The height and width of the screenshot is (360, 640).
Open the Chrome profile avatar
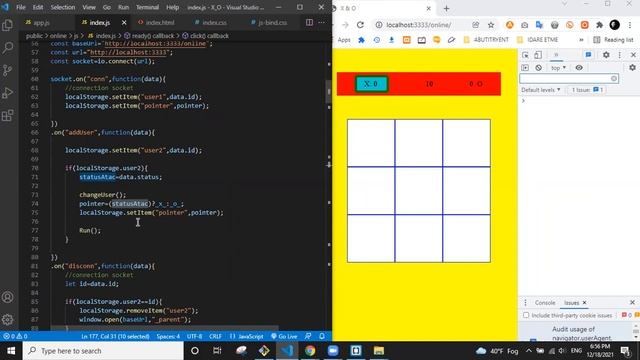(x=614, y=25)
